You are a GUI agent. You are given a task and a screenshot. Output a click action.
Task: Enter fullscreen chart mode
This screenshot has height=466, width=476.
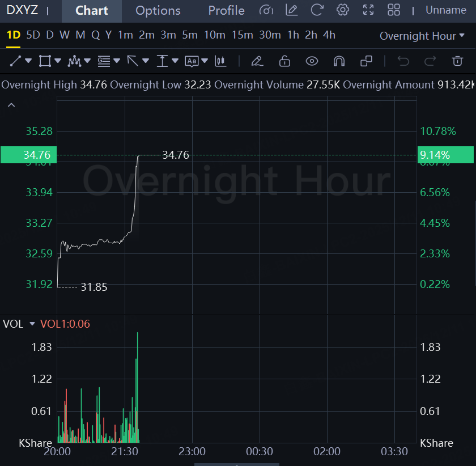(368, 10)
